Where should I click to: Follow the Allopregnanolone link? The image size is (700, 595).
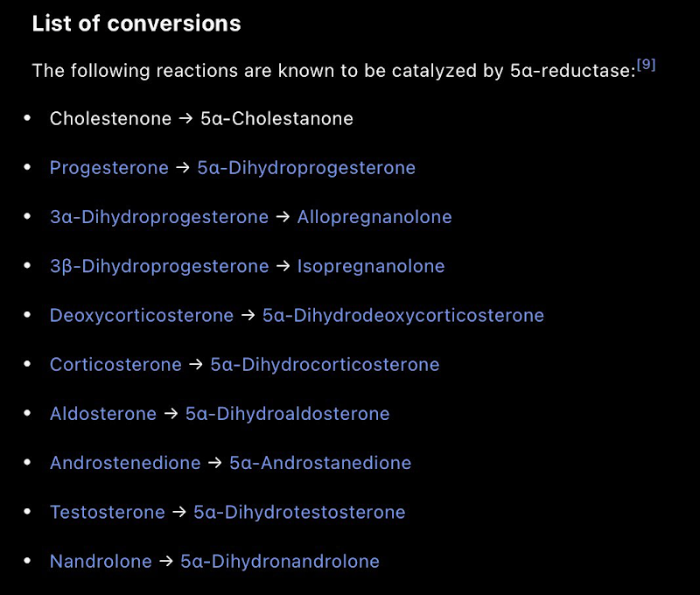pos(374,217)
